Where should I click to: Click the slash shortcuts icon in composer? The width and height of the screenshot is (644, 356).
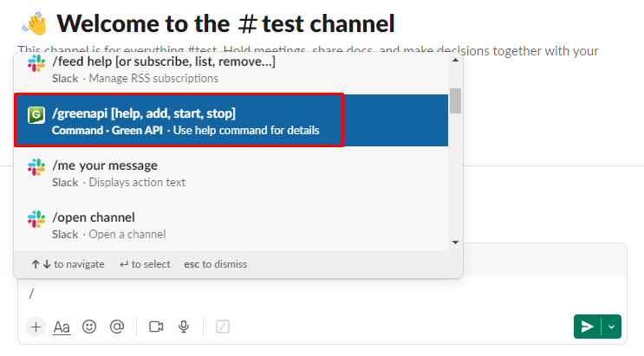pyautogui.click(x=223, y=327)
